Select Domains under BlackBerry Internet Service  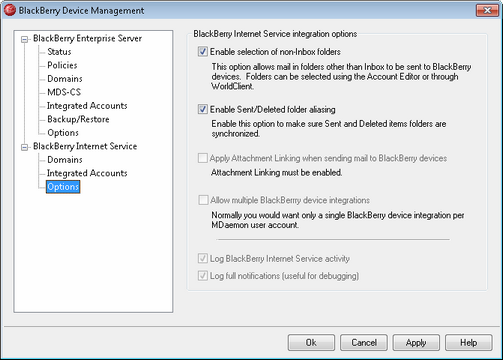(65, 160)
